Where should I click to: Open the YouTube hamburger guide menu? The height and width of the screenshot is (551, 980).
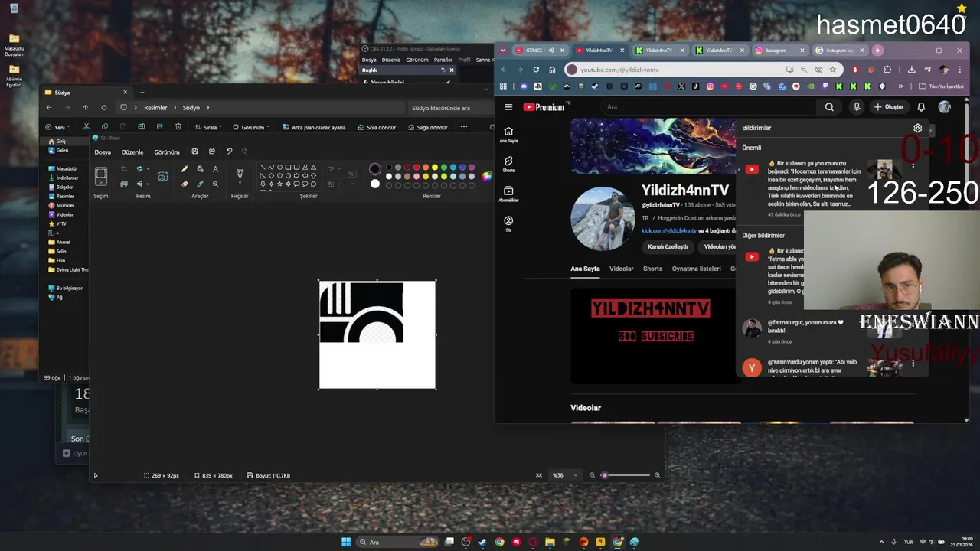(x=508, y=107)
